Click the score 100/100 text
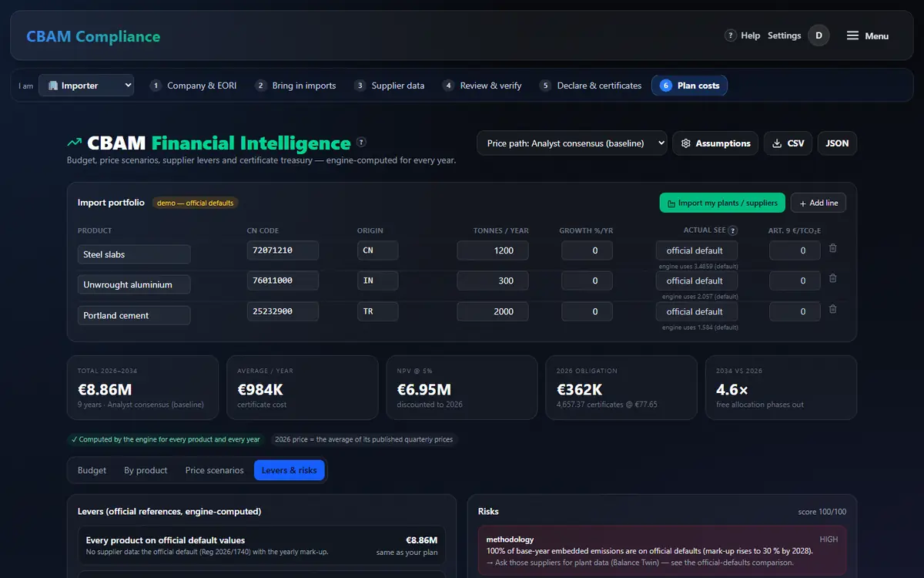 [822, 512]
